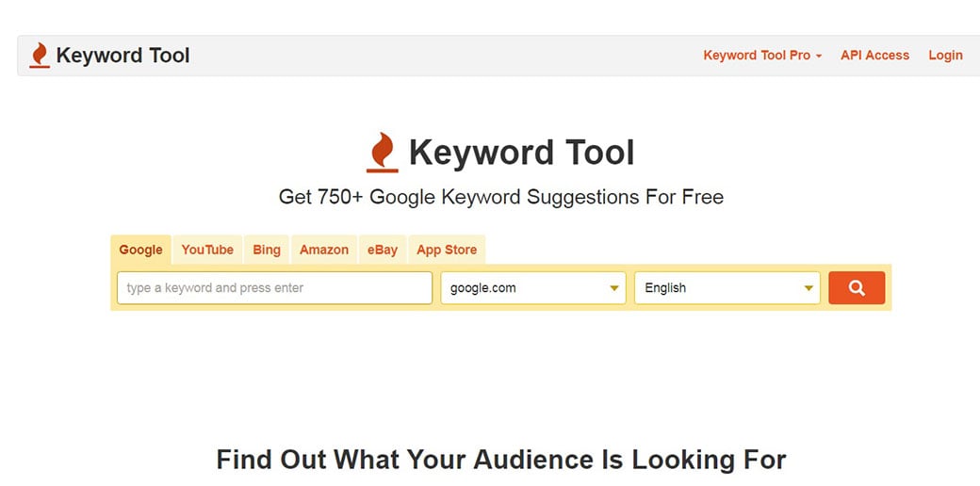
Task: Click the 750+ Google Keyword Suggestions tagline
Action: click(x=501, y=197)
